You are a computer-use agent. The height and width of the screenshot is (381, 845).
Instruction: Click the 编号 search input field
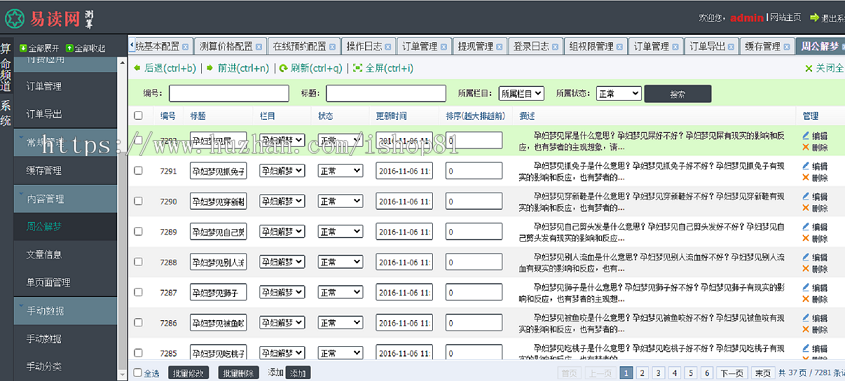(229, 93)
